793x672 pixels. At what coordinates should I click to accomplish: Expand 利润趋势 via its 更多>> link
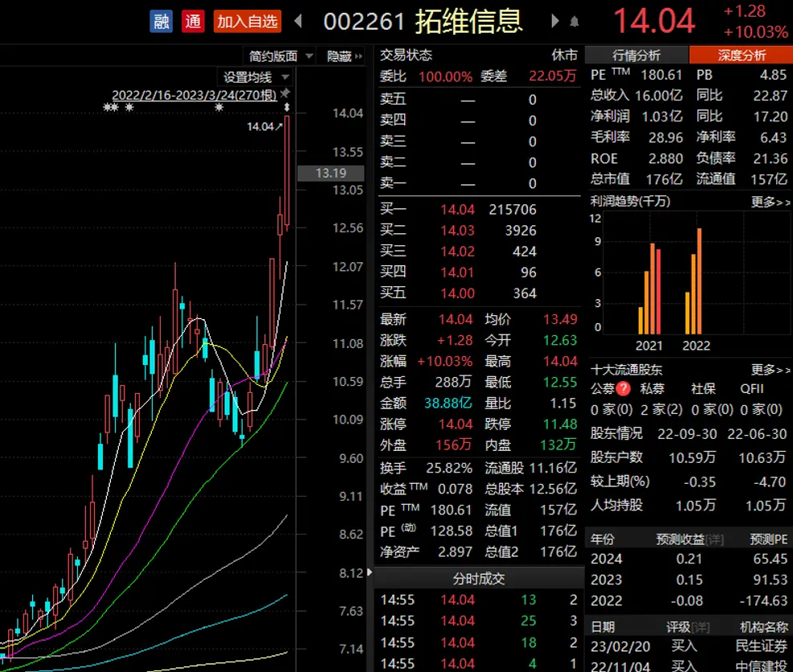pos(771,202)
